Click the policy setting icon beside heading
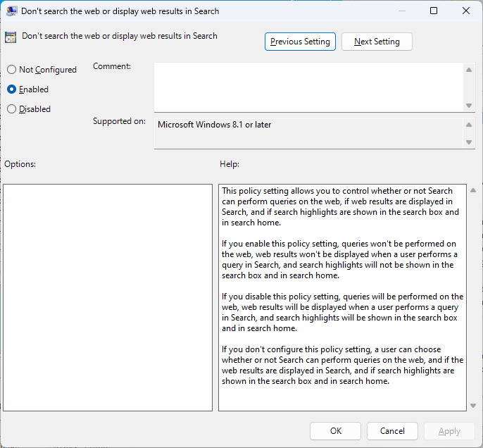 pyautogui.click(x=11, y=37)
